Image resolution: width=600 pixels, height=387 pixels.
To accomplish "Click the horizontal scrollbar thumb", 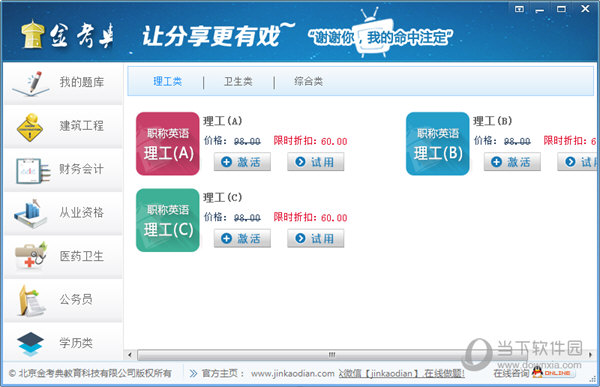I will pos(332,355).
